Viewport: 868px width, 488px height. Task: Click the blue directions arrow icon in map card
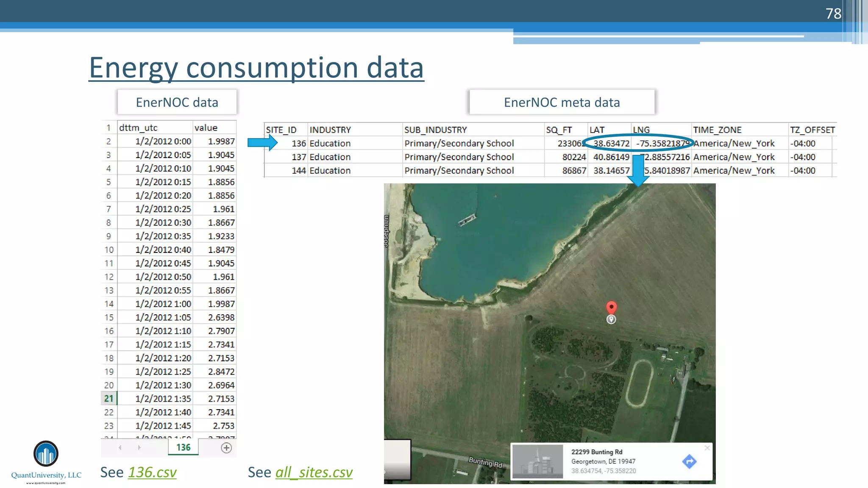click(690, 461)
